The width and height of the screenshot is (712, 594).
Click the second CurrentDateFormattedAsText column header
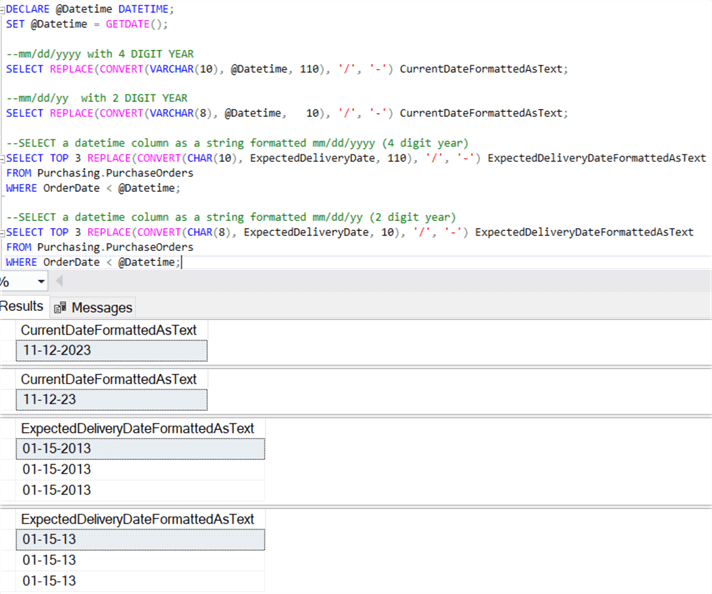pos(108,379)
